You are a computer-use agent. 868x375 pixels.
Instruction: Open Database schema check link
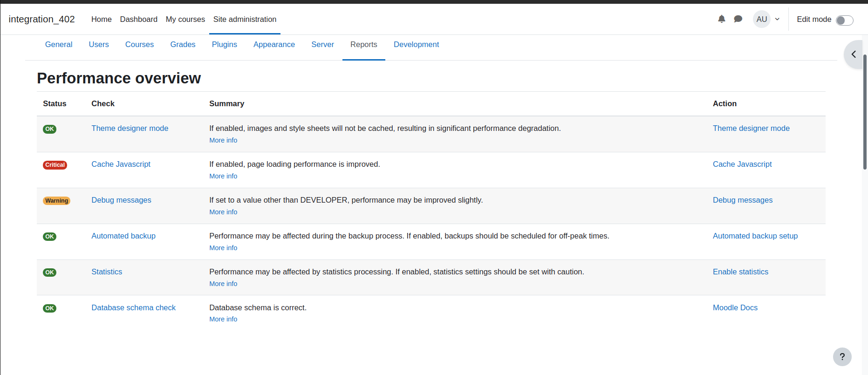[133, 307]
